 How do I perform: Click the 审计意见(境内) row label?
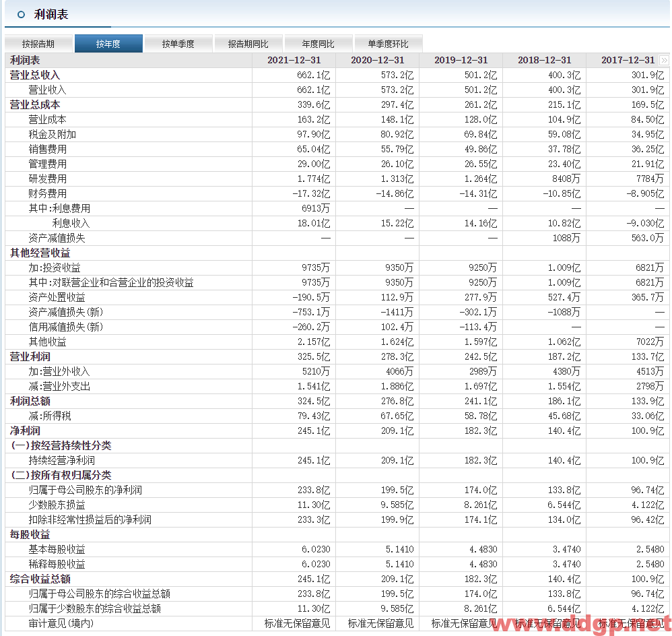[61, 624]
